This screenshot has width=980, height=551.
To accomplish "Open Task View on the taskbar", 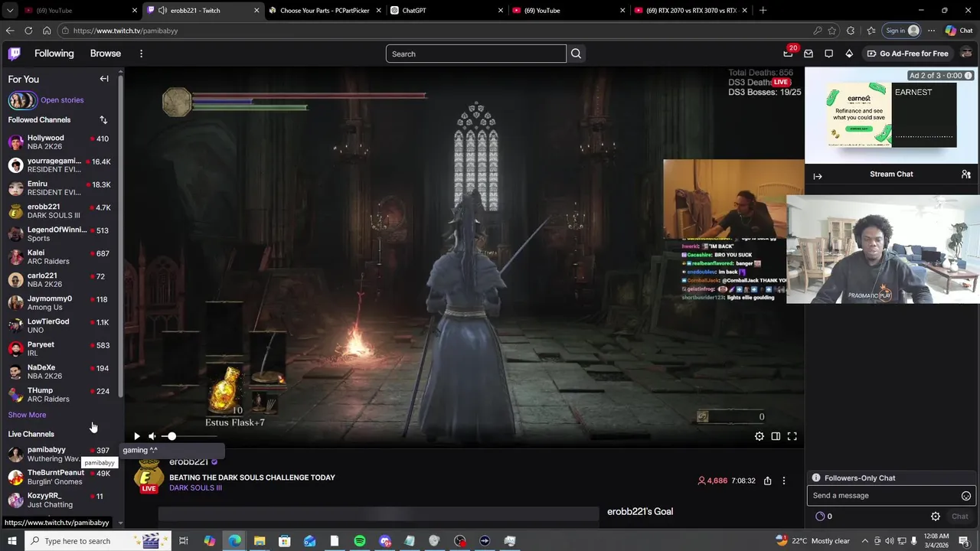I will click(x=184, y=541).
